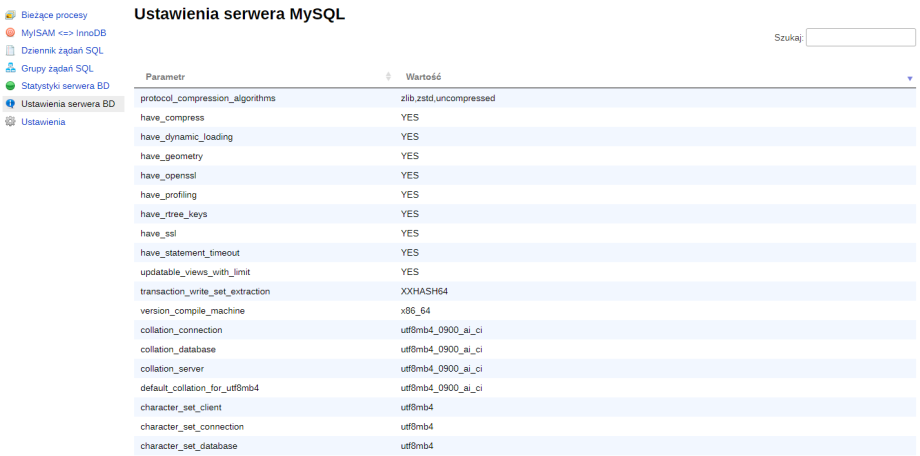Click the Parametr column sort arrows
Image resolution: width=920 pixels, height=456 pixels.
[388, 77]
